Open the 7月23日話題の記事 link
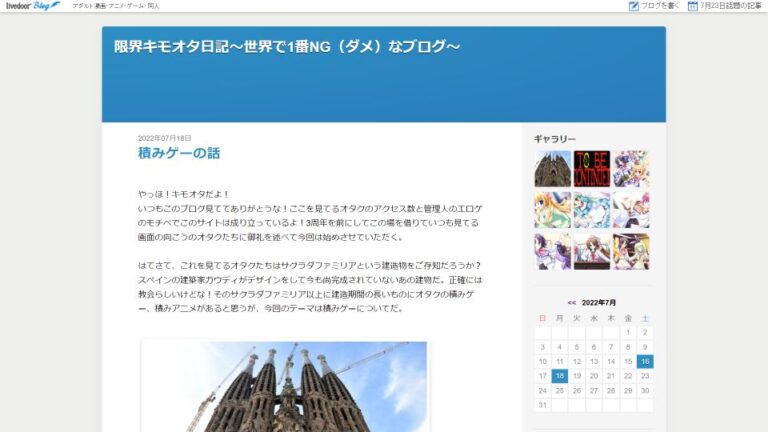 [x=731, y=6]
